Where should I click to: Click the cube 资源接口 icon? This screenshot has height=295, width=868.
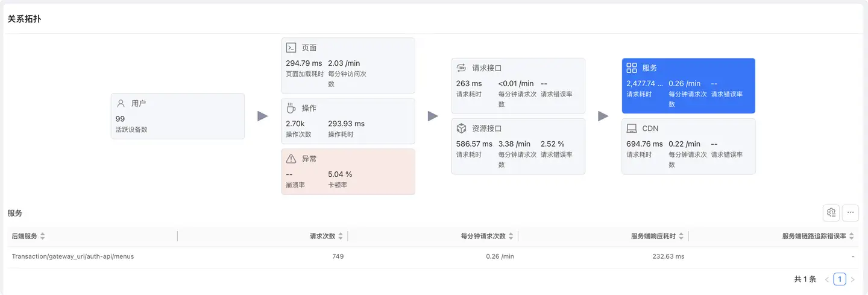pos(461,128)
